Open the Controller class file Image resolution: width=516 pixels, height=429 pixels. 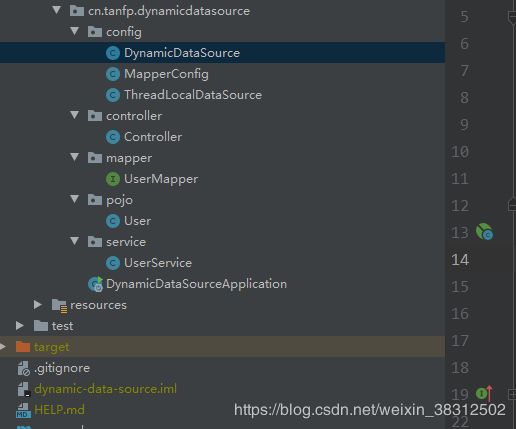(x=153, y=137)
